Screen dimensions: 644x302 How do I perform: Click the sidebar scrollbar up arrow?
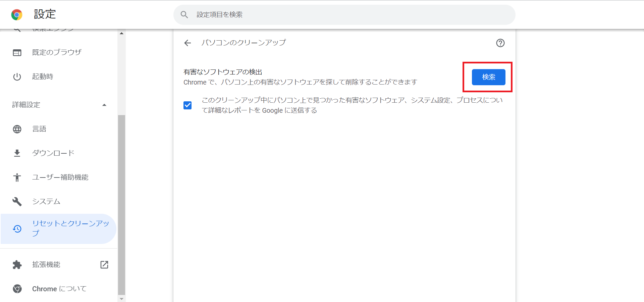[121, 33]
